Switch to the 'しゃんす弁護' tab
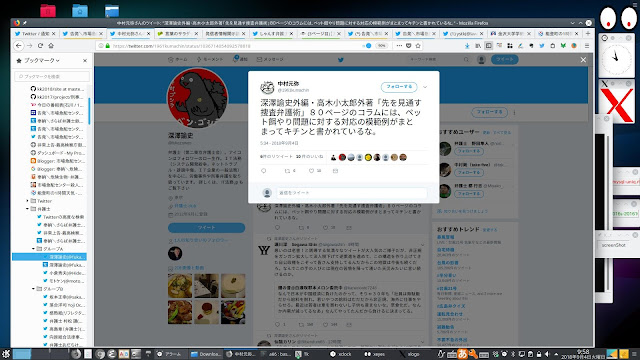640x360 pixels. coord(272,33)
